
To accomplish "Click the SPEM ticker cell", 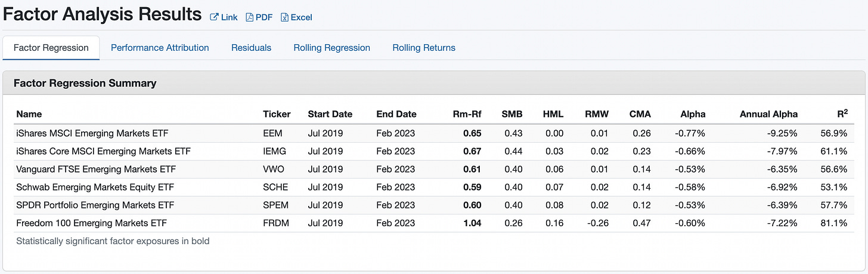I will (x=276, y=205).
